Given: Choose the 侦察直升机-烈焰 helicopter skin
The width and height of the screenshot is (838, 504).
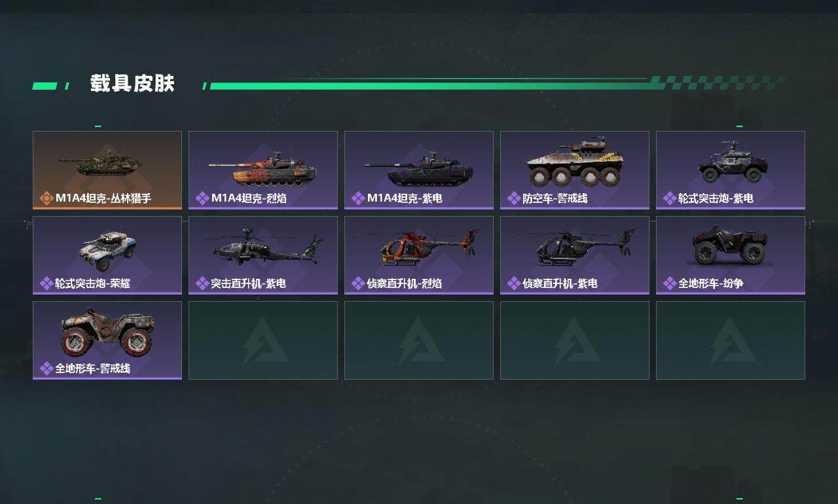Looking at the screenshot, I should click(x=419, y=255).
